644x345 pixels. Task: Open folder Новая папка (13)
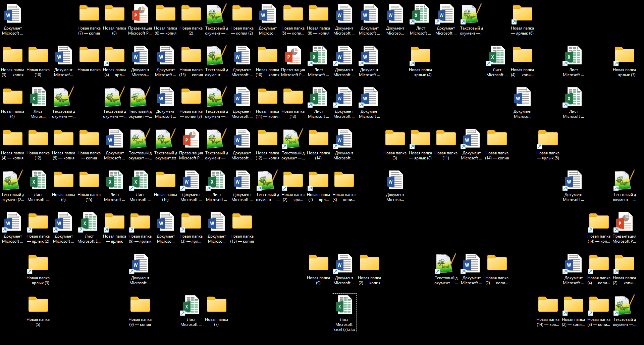point(293,97)
